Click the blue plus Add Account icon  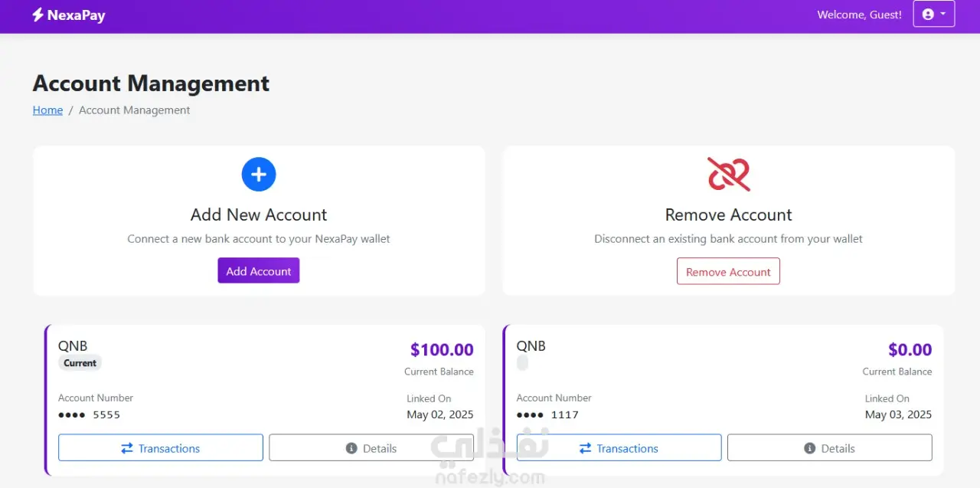[259, 175]
